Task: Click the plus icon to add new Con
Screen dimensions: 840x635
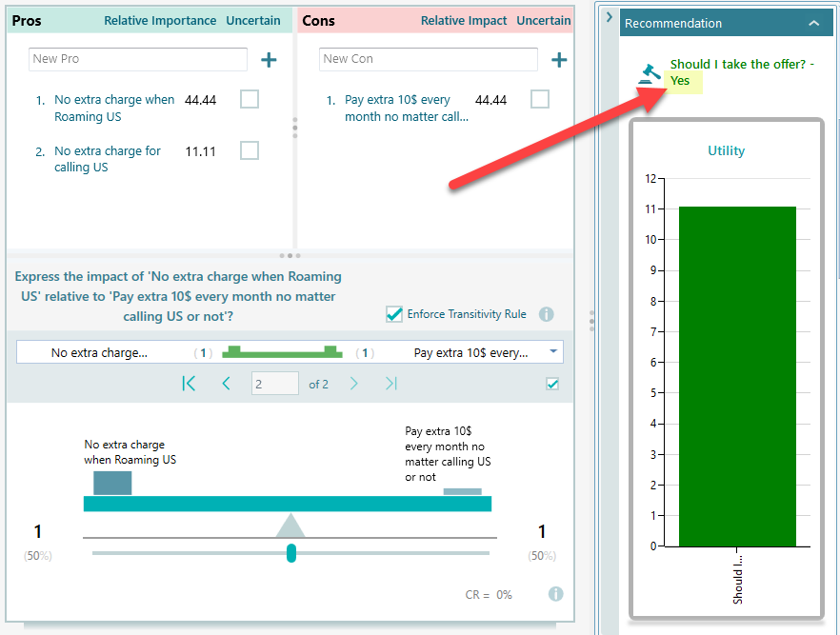Action: tap(559, 60)
